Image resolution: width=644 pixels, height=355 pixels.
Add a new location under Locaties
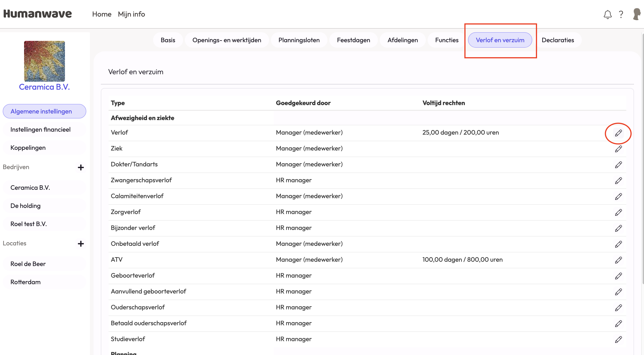pos(80,244)
